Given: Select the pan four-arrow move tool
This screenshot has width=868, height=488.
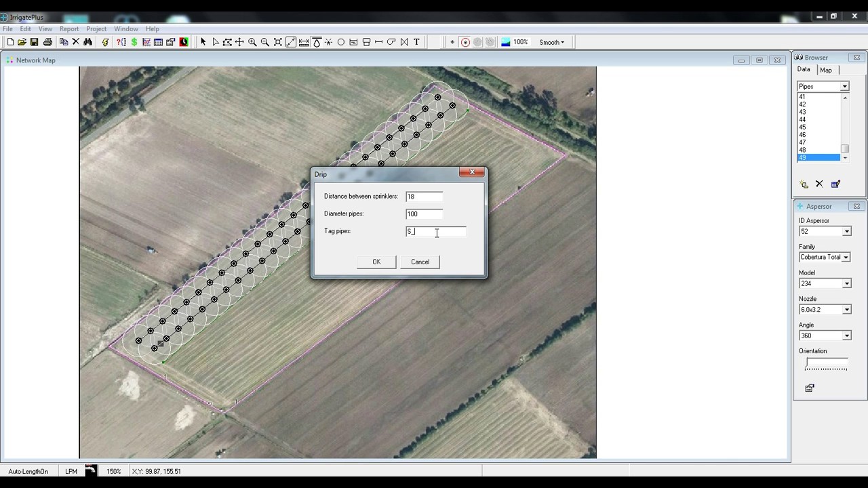Looking at the screenshot, I should pyautogui.click(x=239, y=42).
